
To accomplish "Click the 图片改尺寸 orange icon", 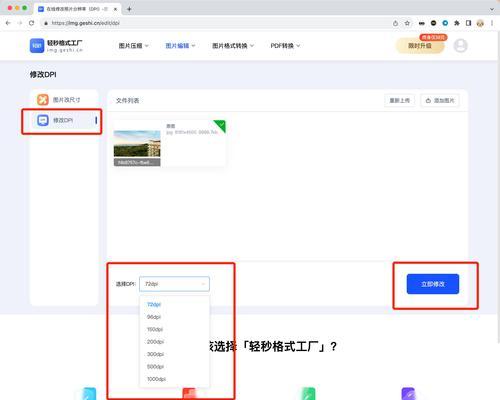I will [x=43, y=100].
